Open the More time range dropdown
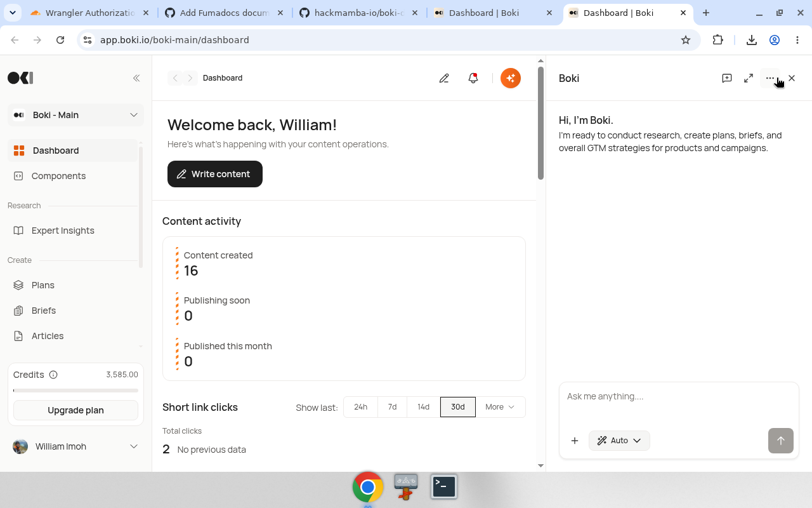This screenshot has width=812, height=508. point(501,407)
